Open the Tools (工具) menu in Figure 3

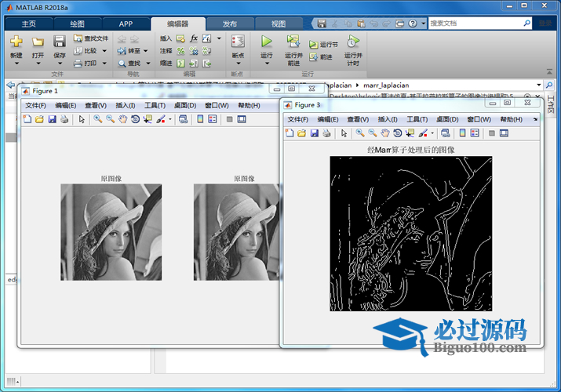point(417,119)
